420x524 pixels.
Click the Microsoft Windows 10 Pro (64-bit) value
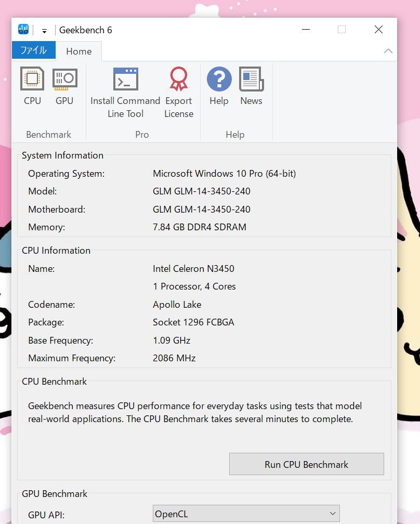224,174
